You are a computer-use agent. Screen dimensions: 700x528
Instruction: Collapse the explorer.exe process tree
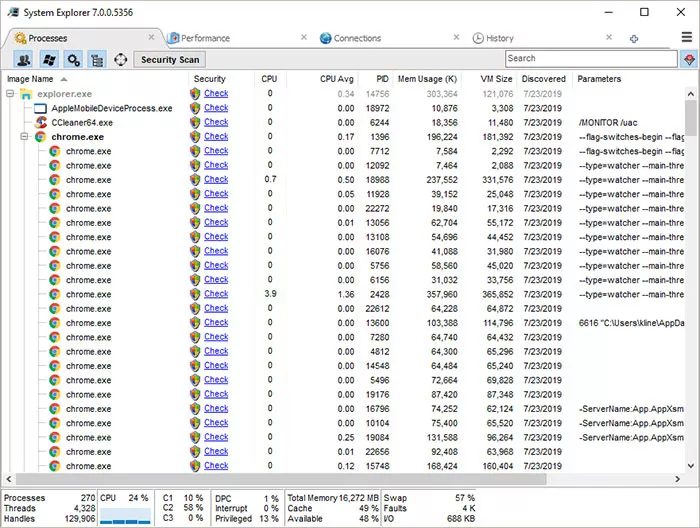pos(10,94)
